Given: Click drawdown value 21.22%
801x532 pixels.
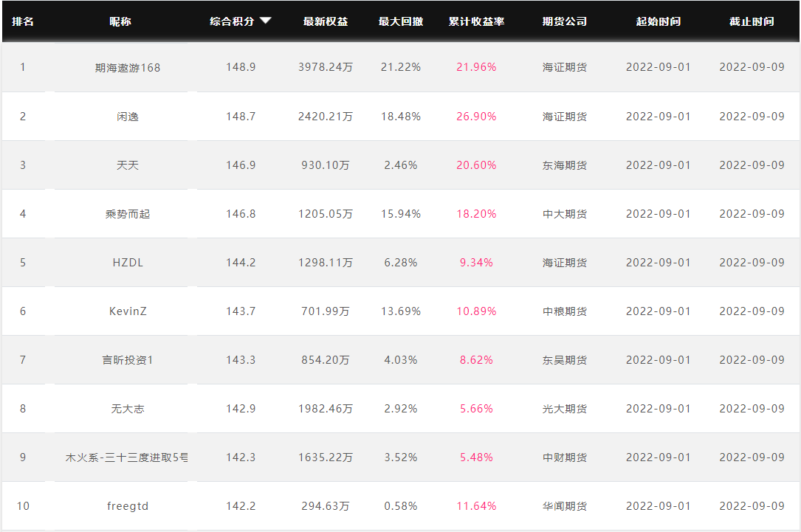Looking at the screenshot, I should (x=401, y=67).
